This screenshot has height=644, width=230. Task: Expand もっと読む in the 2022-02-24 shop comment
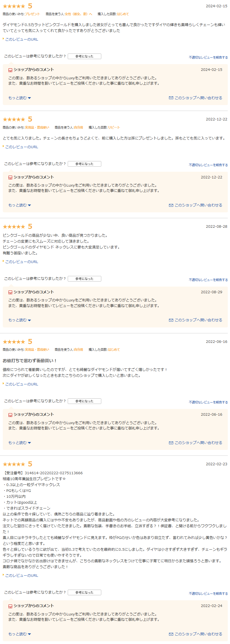tap(20, 634)
